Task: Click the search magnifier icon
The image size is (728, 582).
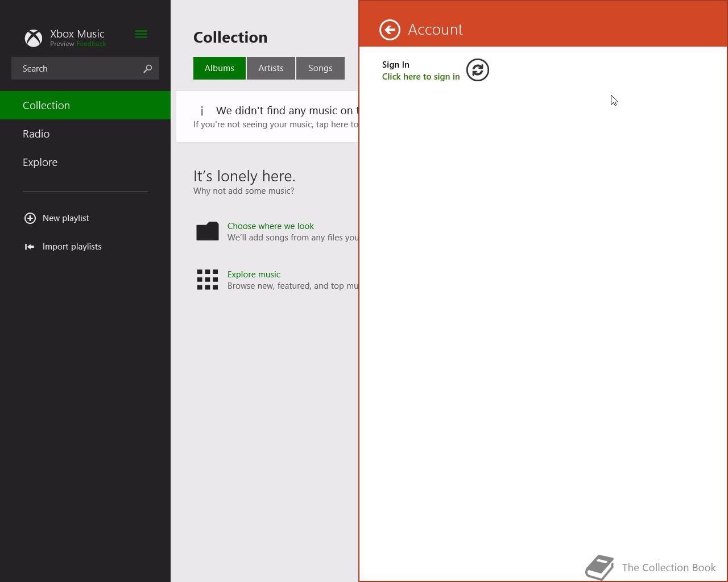Action: click(148, 68)
